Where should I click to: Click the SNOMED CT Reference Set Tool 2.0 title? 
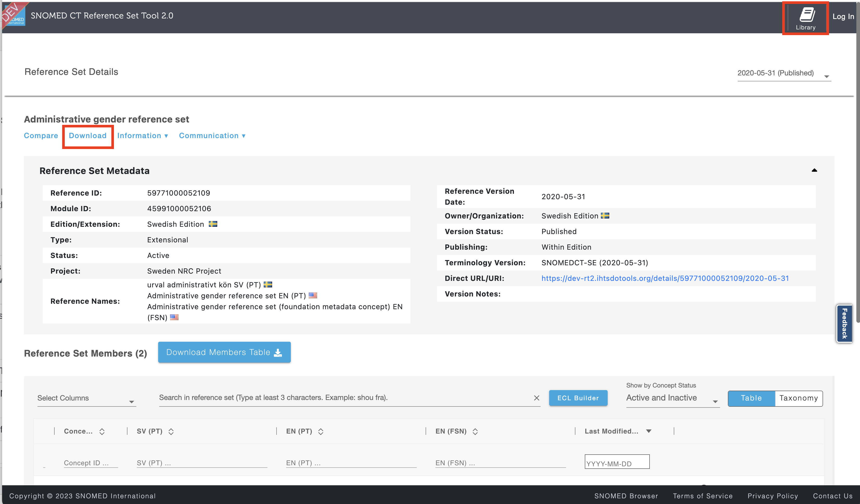coord(102,15)
